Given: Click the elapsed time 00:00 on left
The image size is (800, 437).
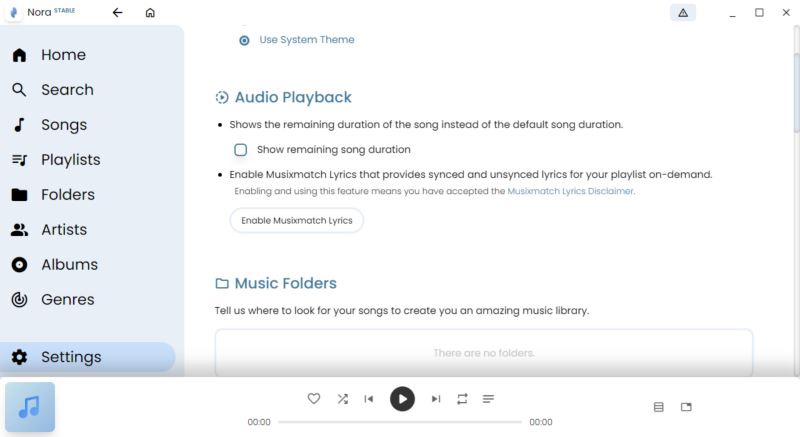Looking at the screenshot, I should (x=259, y=422).
